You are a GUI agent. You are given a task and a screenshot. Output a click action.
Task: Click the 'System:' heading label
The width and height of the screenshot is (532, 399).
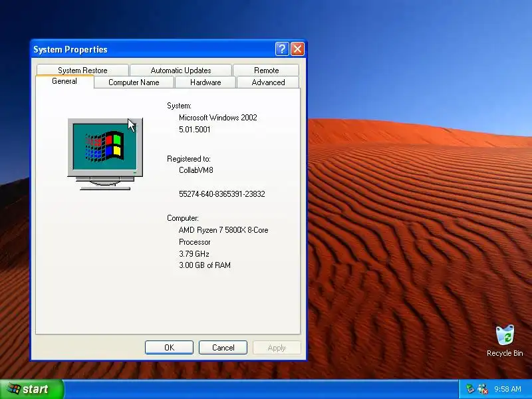179,106
